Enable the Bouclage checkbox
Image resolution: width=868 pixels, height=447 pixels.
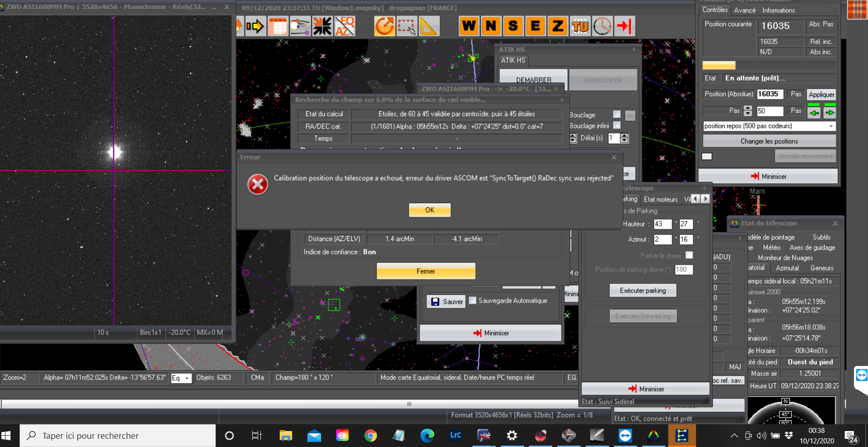coord(617,114)
